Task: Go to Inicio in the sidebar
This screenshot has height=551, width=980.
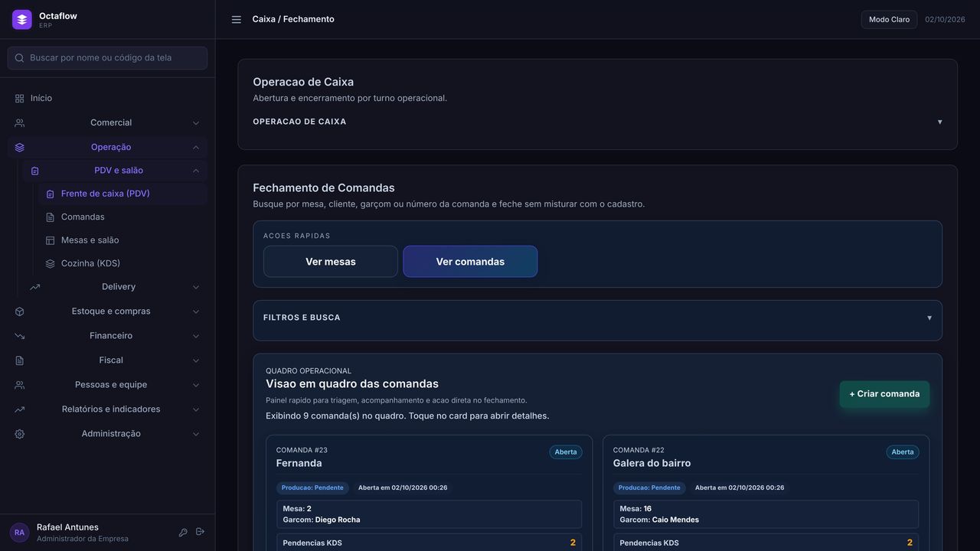Action: click(107, 99)
